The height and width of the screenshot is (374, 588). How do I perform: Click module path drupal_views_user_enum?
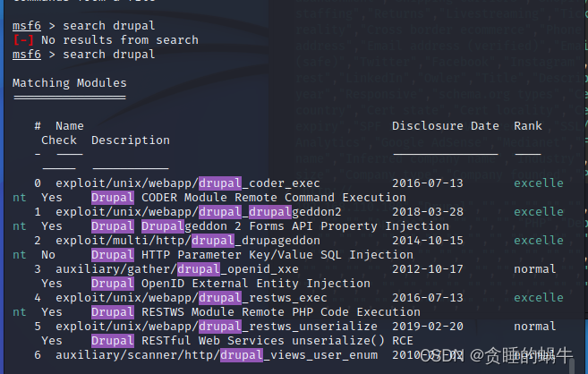tap(217, 355)
